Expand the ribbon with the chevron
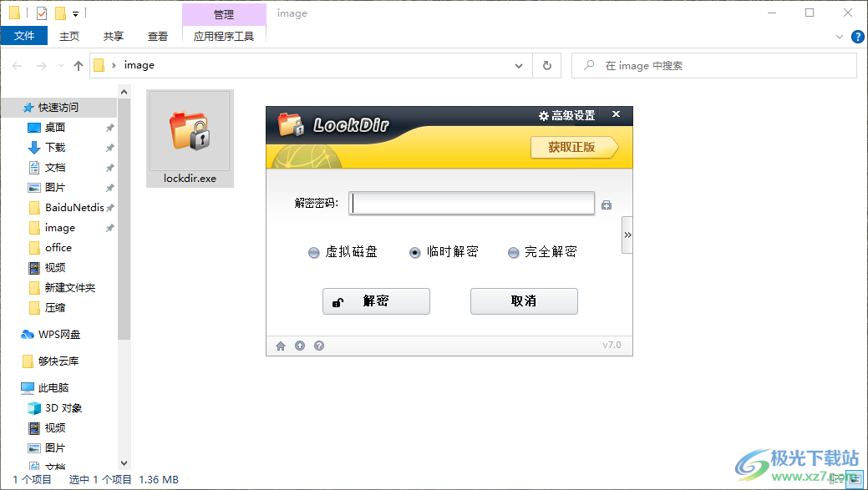The height and width of the screenshot is (490, 868). [x=840, y=37]
